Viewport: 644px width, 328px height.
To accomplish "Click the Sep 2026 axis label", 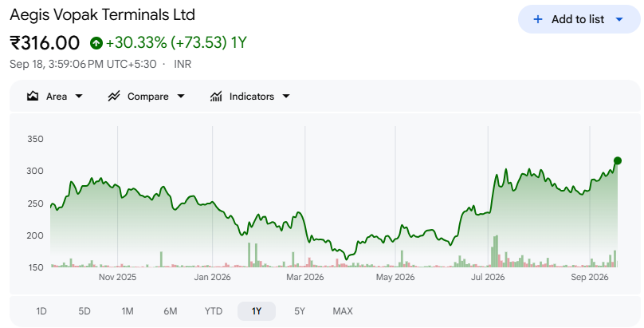I will (x=590, y=277).
